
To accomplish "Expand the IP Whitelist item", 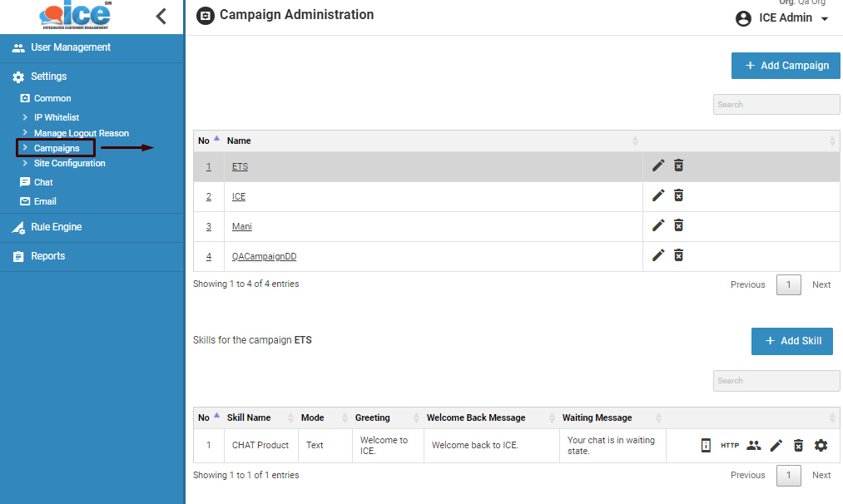I will tap(56, 117).
